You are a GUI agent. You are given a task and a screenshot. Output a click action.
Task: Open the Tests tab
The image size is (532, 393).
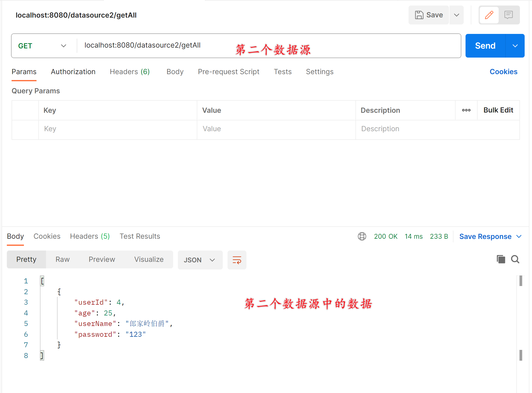pos(283,72)
